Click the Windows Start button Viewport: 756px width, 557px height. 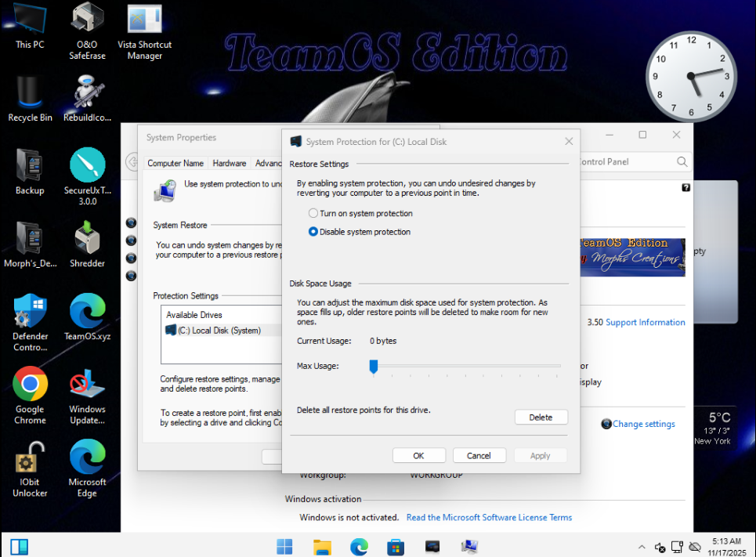[285, 546]
